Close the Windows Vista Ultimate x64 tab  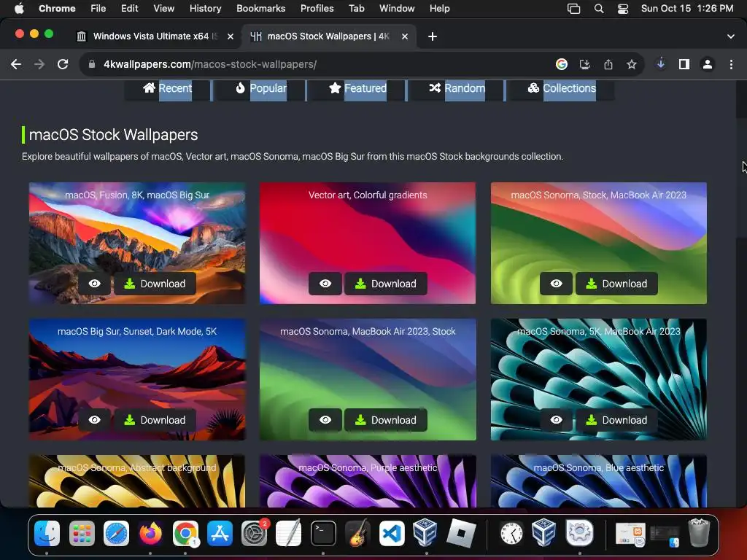pos(231,36)
